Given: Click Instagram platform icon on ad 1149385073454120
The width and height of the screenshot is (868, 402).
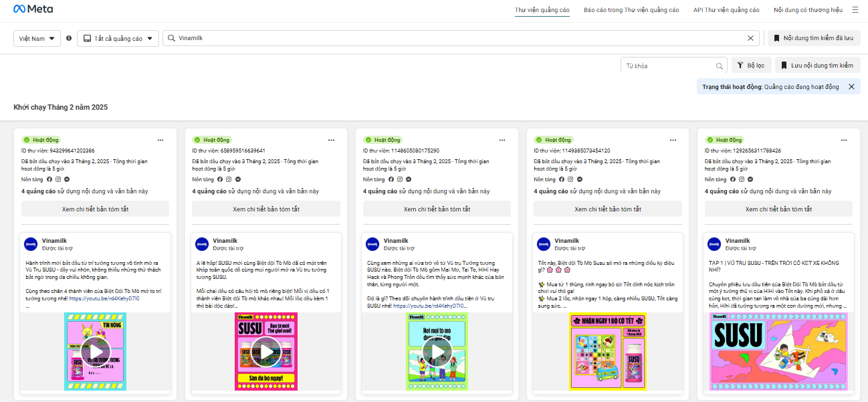Looking at the screenshot, I should [x=571, y=179].
